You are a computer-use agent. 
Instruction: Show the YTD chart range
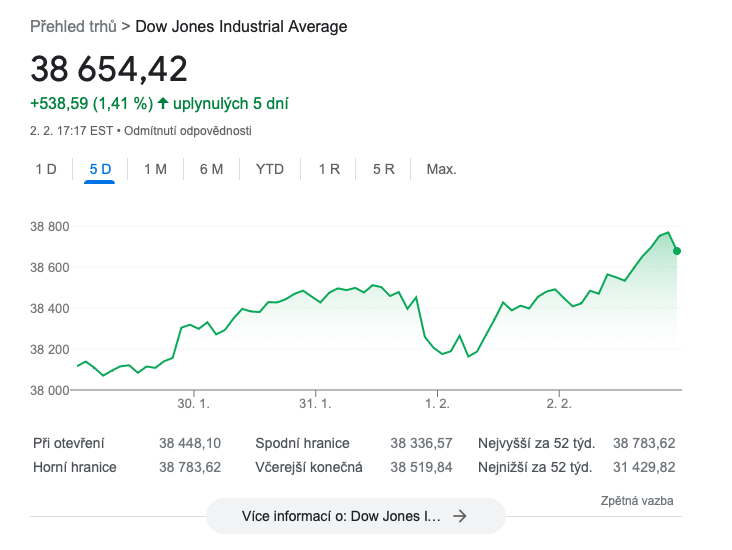click(x=269, y=169)
